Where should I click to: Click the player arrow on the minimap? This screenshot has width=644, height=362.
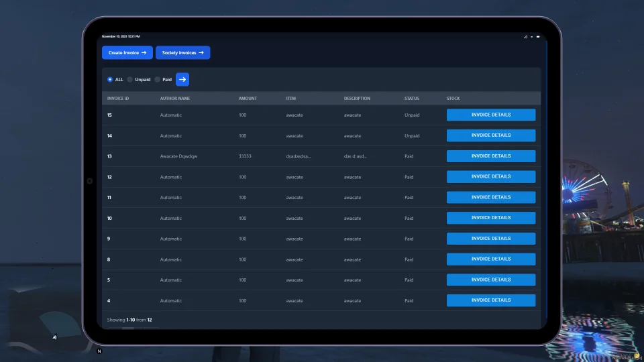[54, 337]
